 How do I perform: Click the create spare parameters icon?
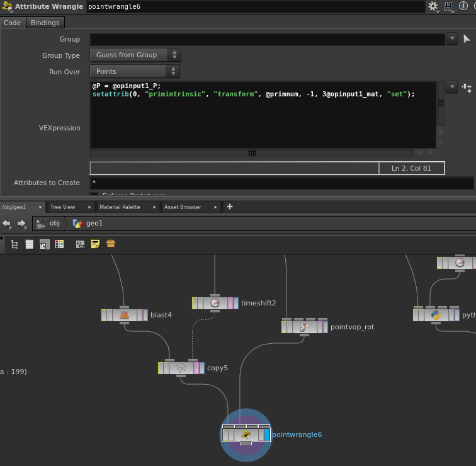coord(467,88)
